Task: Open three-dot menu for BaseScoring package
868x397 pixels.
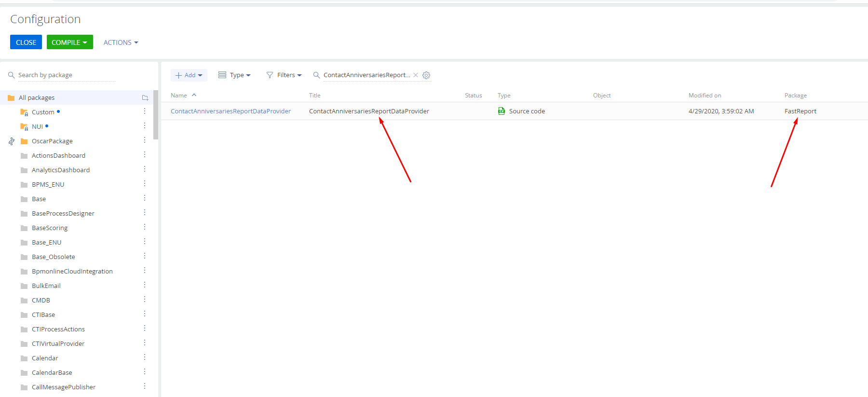Action: tap(145, 227)
